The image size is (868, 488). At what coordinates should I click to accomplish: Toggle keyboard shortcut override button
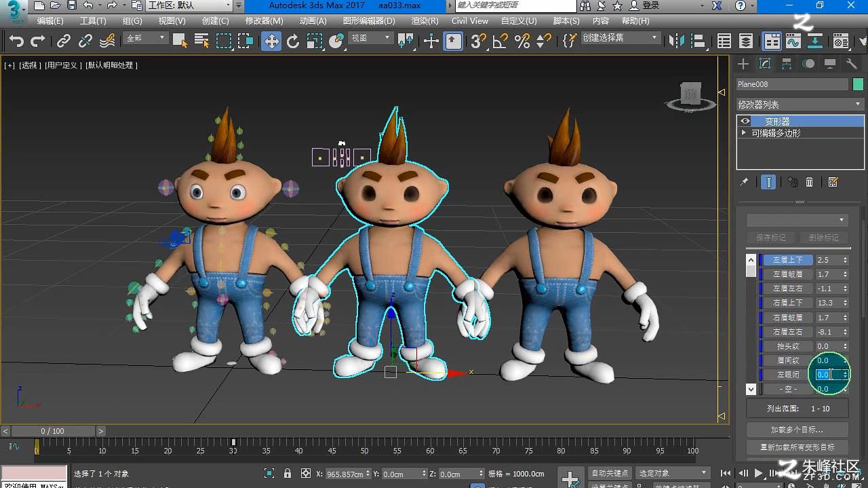pos(453,41)
